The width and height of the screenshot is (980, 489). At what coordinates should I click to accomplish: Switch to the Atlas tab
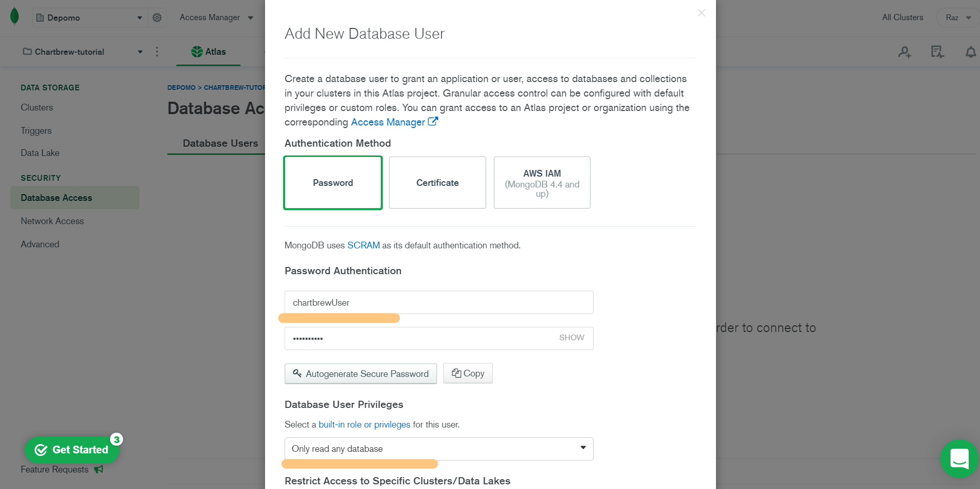(x=208, y=52)
